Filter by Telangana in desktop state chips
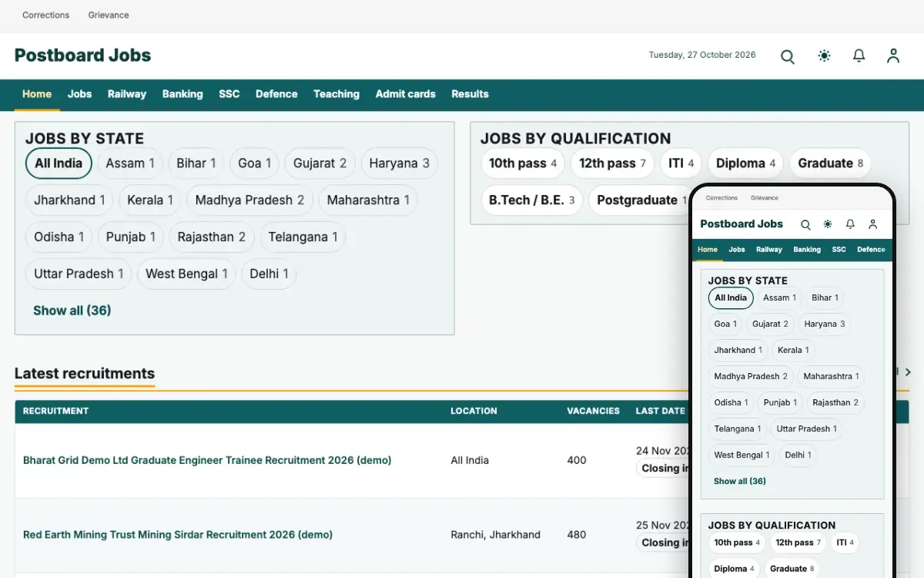The image size is (924, 578). point(303,237)
